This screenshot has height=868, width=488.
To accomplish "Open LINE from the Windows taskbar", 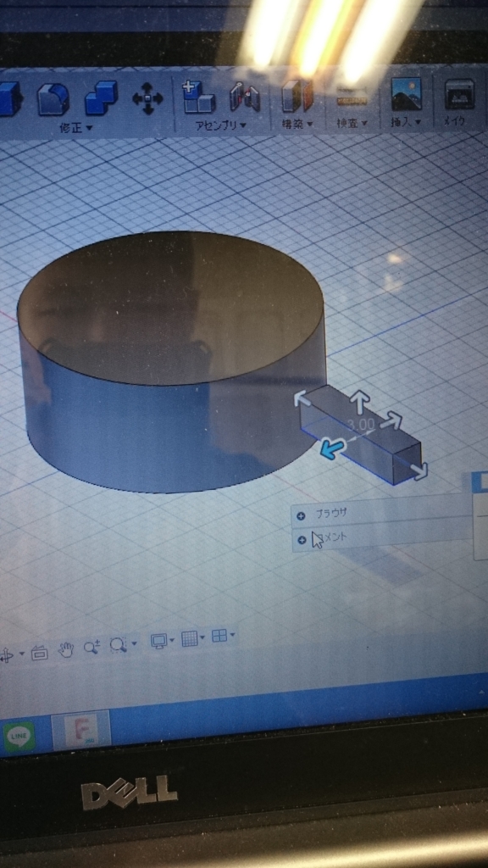I will coord(19,736).
